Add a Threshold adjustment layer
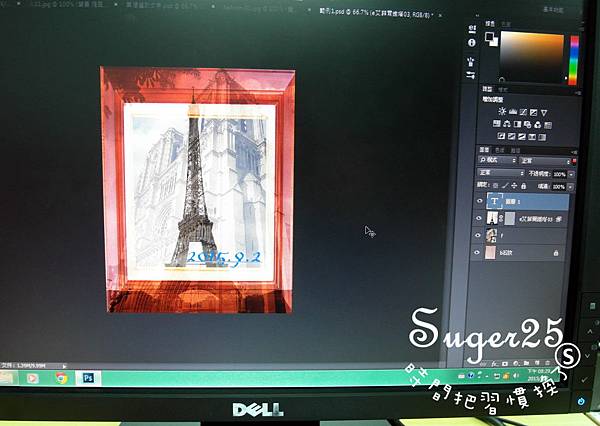600x426 pixels. 522,136
